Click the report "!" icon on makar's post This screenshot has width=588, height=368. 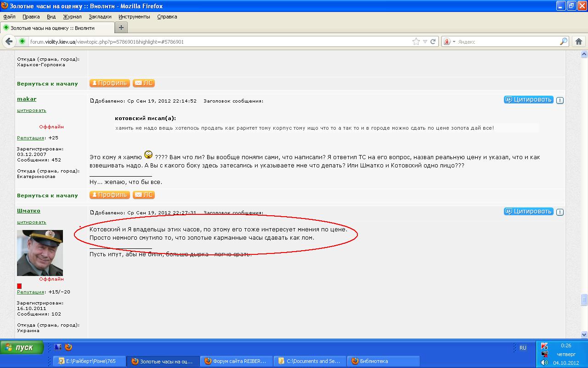pyautogui.click(x=560, y=100)
